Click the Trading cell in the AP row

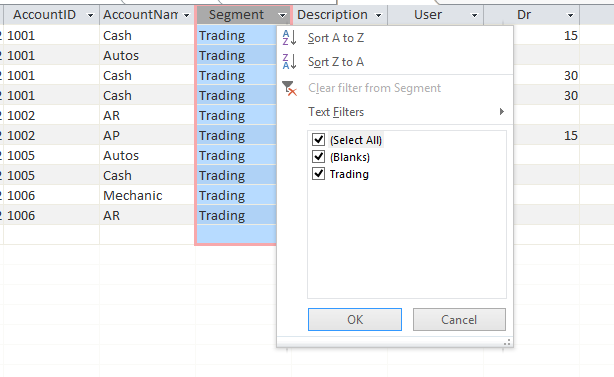click(237, 135)
